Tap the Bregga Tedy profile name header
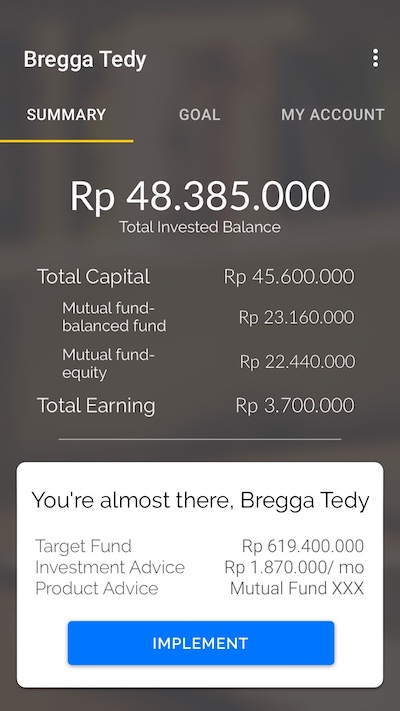The image size is (400, 711). pos(85,60)
